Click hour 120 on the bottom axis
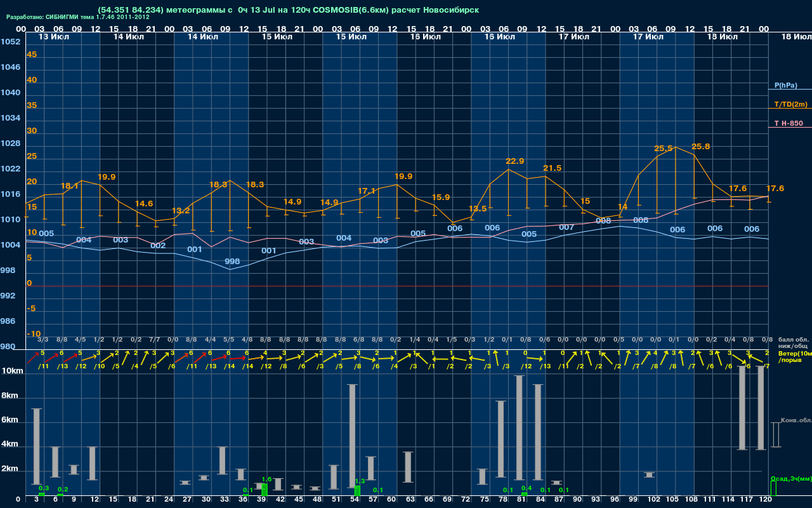Viewport: 812px width, 508px height. point(765,500)
